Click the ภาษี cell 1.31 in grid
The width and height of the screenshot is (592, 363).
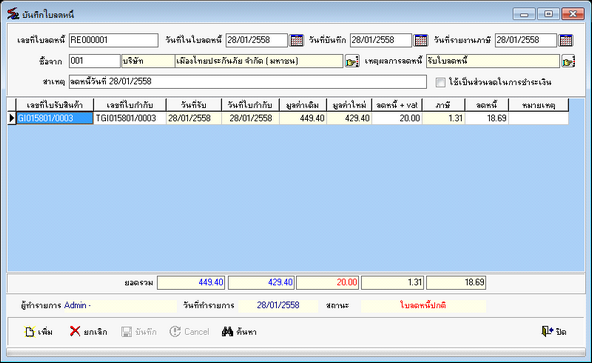click(444, 118)
